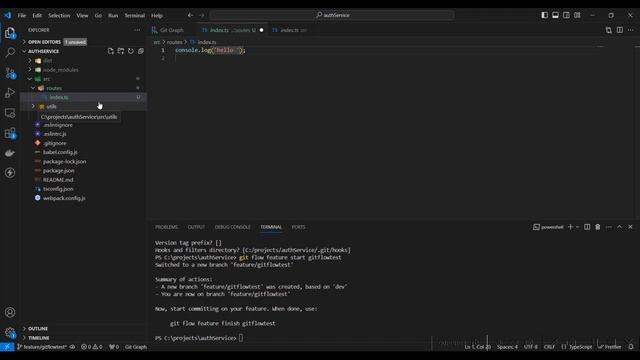The image size is (640, 360).
Task: Open webpack.config.js in Explorer
Action: (64, 198)
